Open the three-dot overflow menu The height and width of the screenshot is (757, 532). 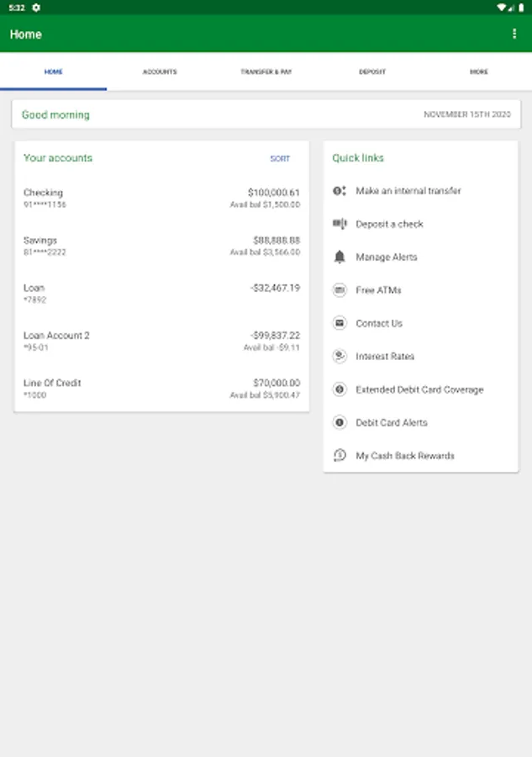tap(514, 34)
